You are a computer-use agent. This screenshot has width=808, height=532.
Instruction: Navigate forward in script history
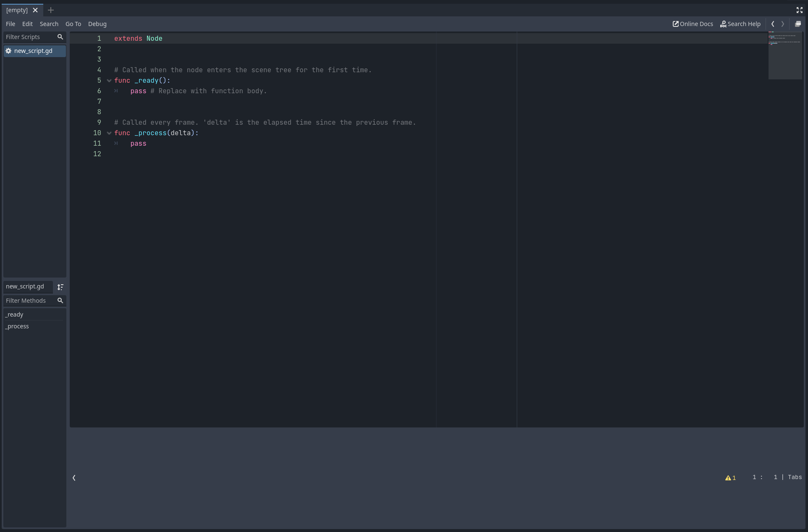point(782,24)
